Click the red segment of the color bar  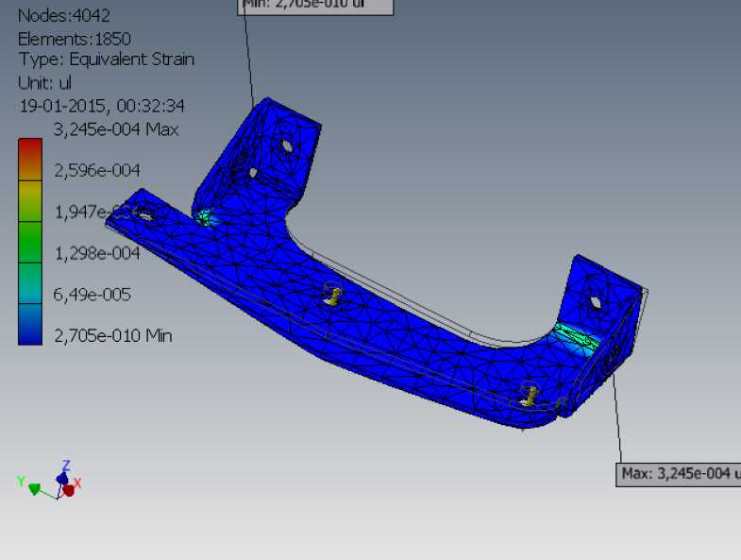(30, 159)
